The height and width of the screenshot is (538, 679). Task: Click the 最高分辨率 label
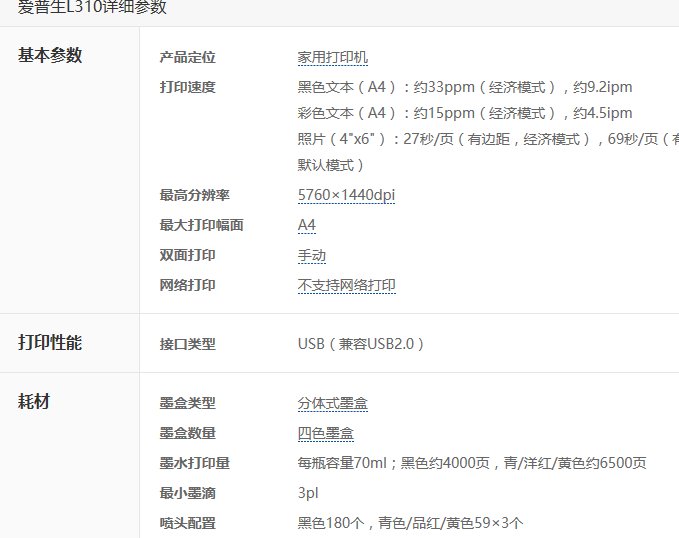coord(194,195)
